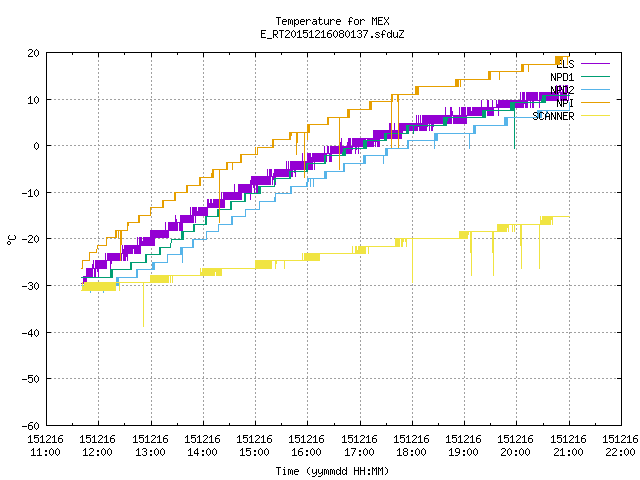Click the y-axis tick value -20
This screenshot has width=640, height=480.
[31, 239]
